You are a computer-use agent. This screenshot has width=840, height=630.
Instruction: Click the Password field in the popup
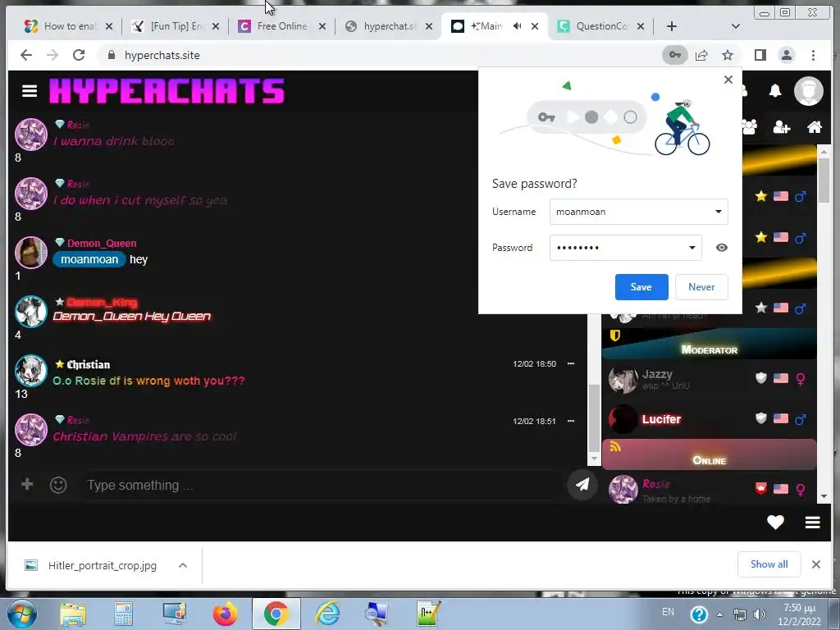[626, 248]
